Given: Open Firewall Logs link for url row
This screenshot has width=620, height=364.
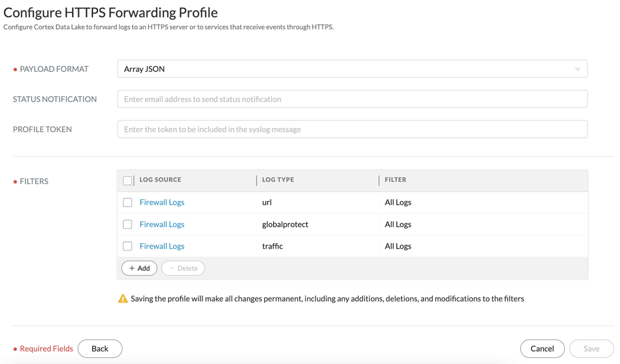Looking at the screenshot, I should [x=161, y=202].
